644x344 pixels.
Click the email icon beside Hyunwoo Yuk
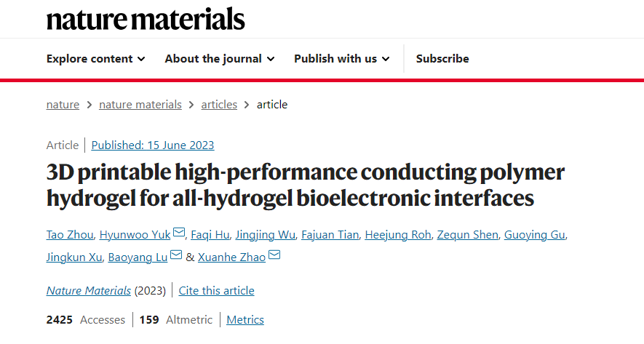[x=178, y=233]
